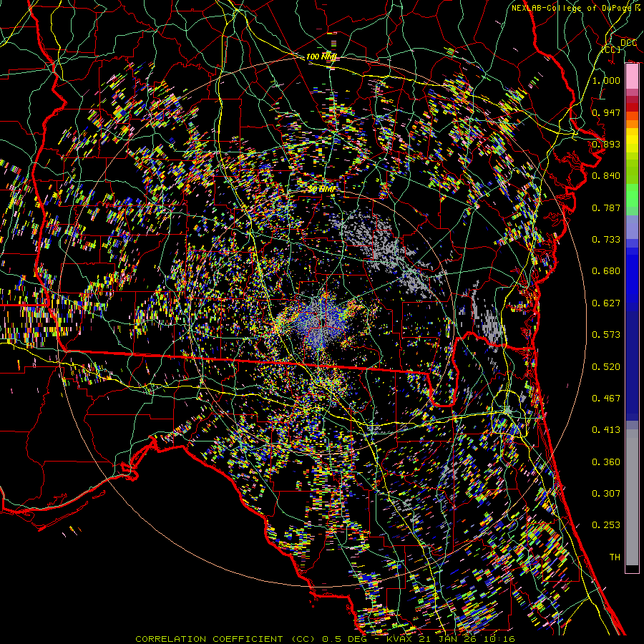644x644 pixels.
Task: Click the 0.520 color scale label
Action: [606, 366]
